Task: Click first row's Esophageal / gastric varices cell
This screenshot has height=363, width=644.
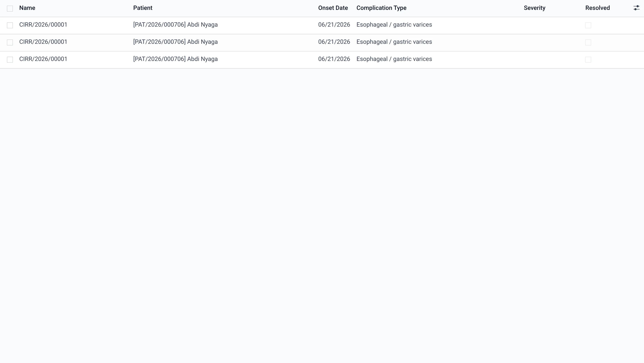Action: coord(394,25)
